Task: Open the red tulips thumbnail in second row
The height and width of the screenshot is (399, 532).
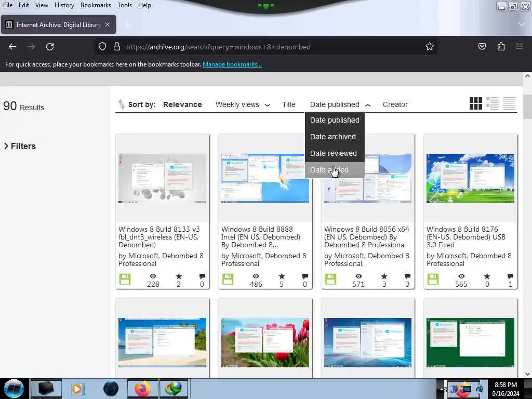Action: 265,342
